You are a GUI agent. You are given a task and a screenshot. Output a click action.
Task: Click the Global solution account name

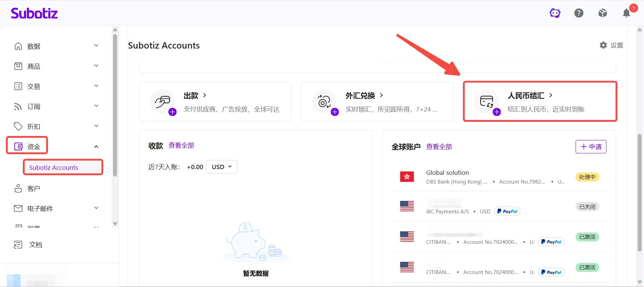[x=447, y=172]
